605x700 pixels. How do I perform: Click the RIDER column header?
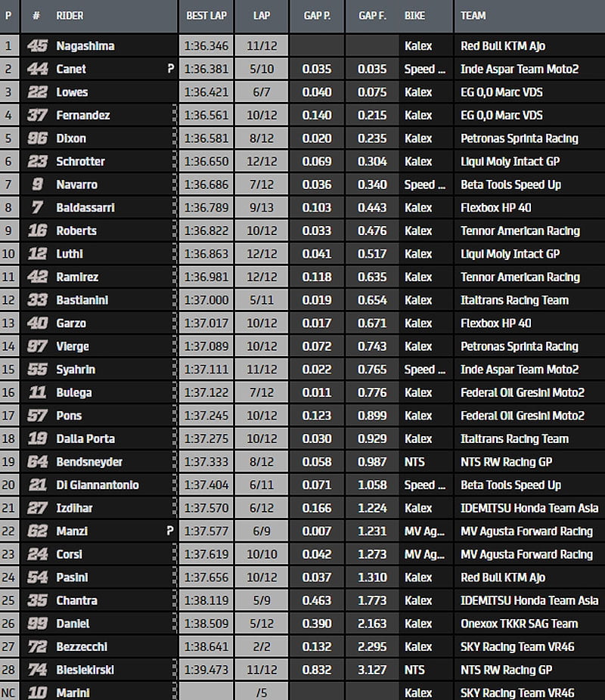tap(70, 15)
